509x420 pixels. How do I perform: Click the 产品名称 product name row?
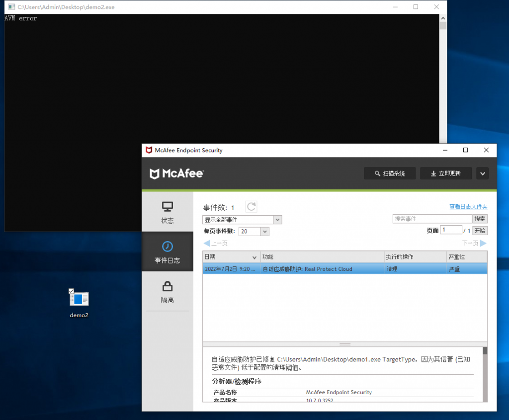(x=342, y=392)
